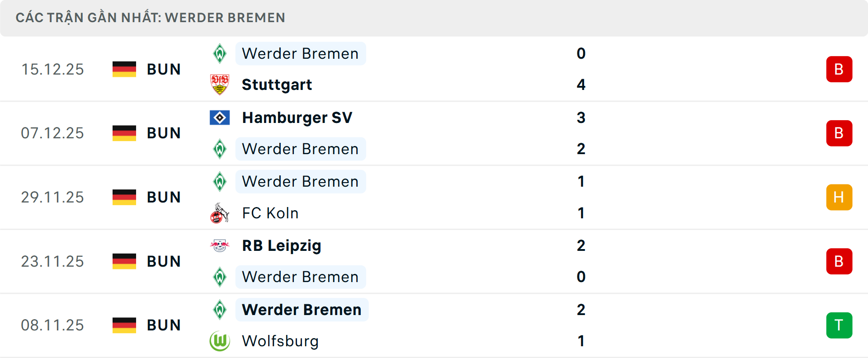Image resolution: width=868 pixels, height=358 pixels.
Task: Select the RB Leipzig bull logo
Action: [x=220, y=246]
